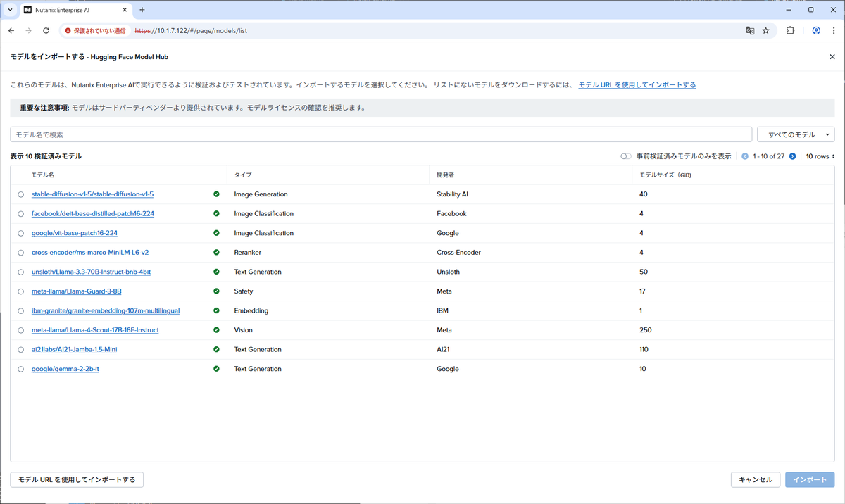Click the キャンセル button

tap(756, 479)
